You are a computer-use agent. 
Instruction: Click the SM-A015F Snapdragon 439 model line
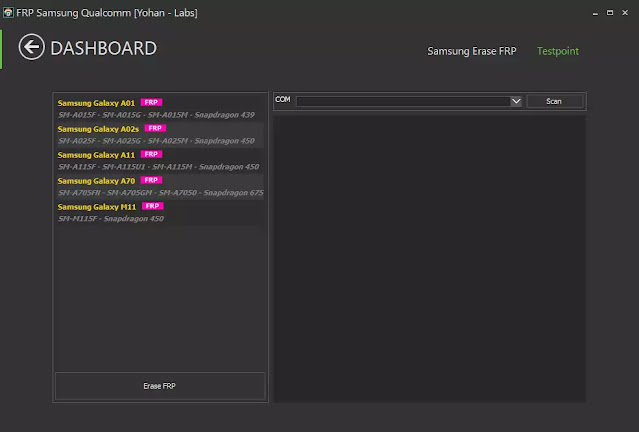pyautogui.click(x=156, y=115)
